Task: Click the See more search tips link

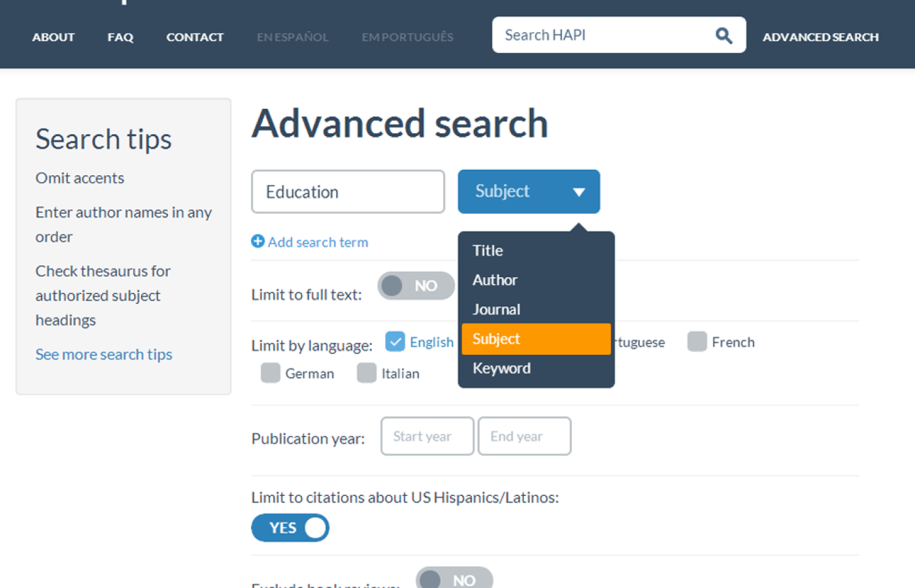Action: click(x=104, y=354)
